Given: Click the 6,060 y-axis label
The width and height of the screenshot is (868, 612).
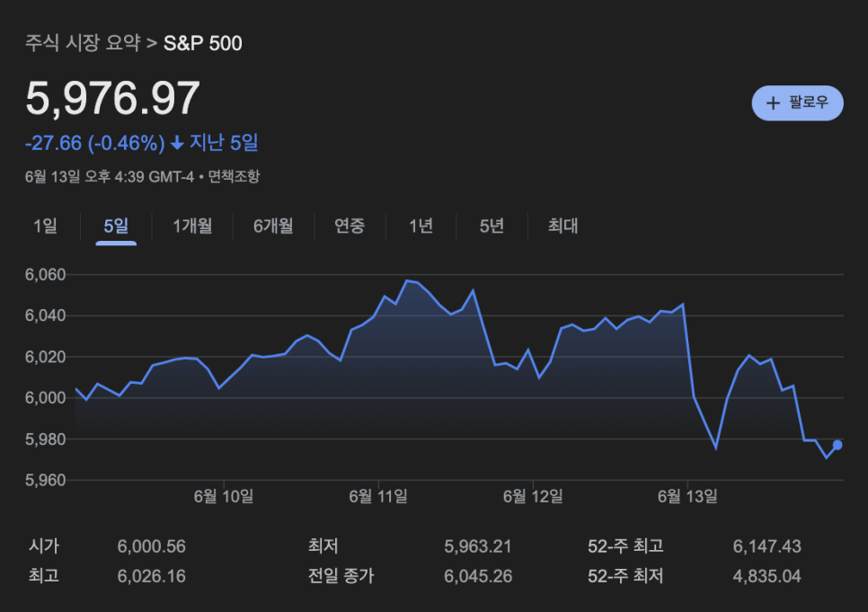Looking at the screenshot, I should 46,275.
